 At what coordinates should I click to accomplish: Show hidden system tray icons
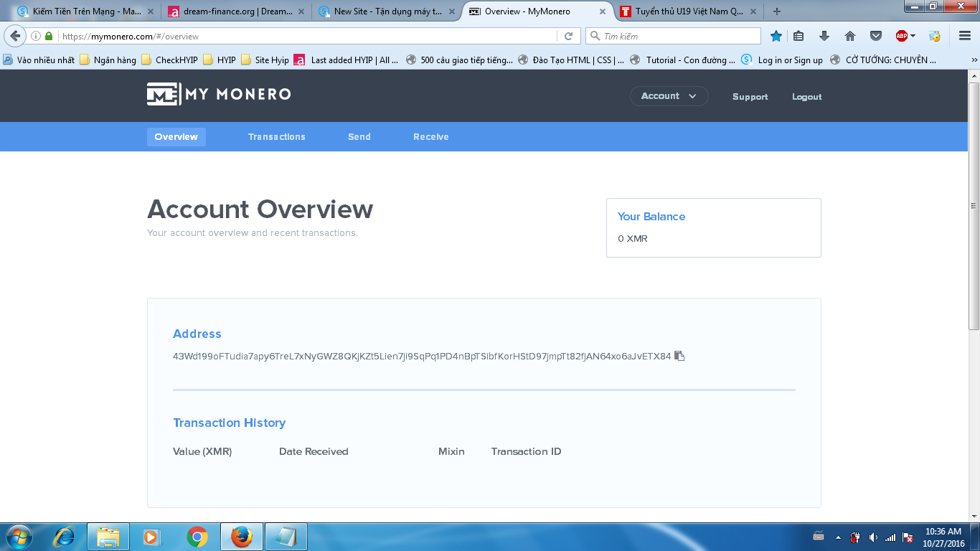point(838,537)
